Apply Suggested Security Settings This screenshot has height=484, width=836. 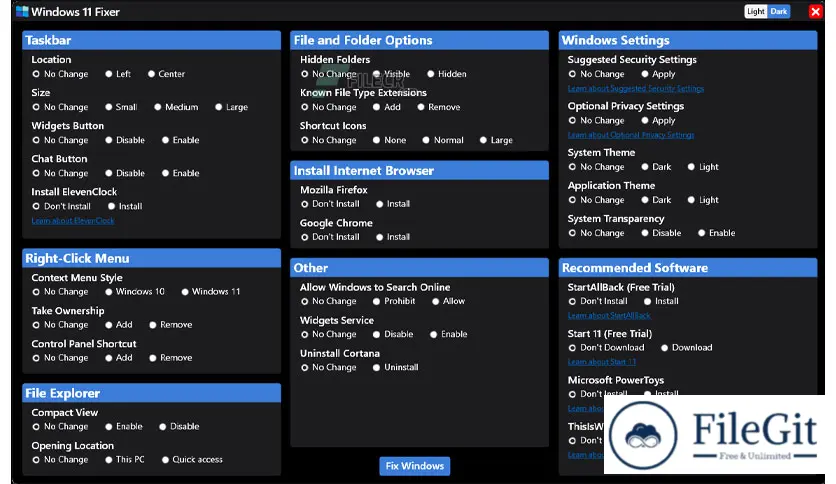click(658, 74)
